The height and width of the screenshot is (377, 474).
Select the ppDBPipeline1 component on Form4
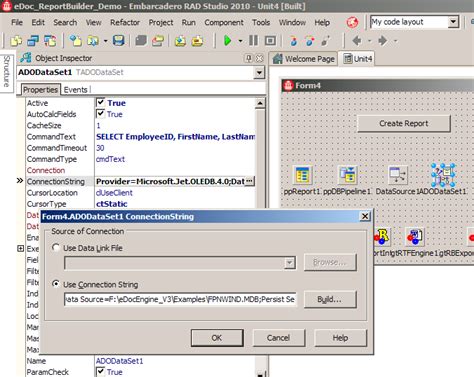tap(348, 175)
